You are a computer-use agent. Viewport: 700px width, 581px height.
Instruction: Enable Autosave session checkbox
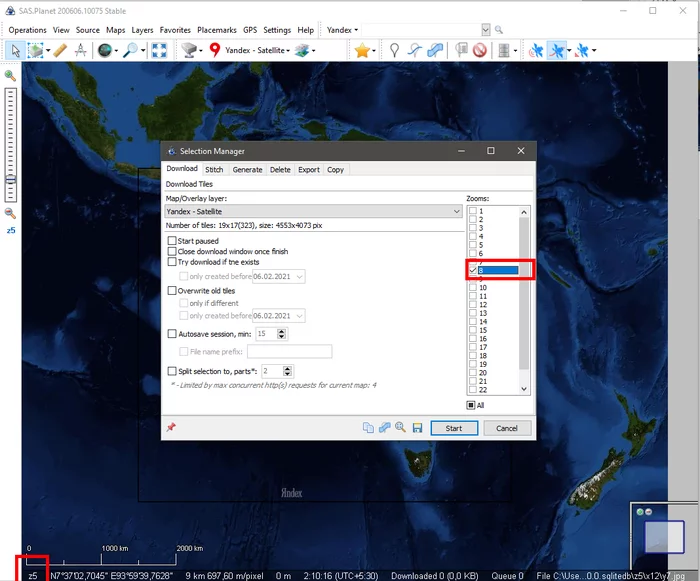click(172, 334)
